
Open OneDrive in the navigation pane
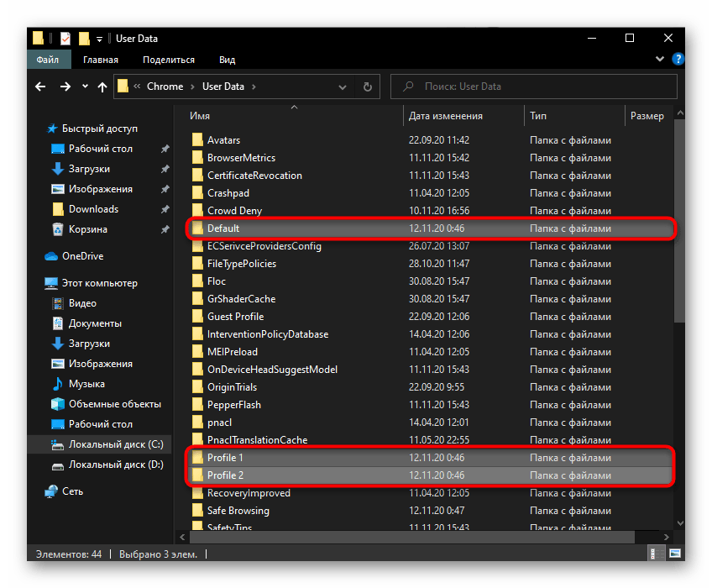[82, 256]
